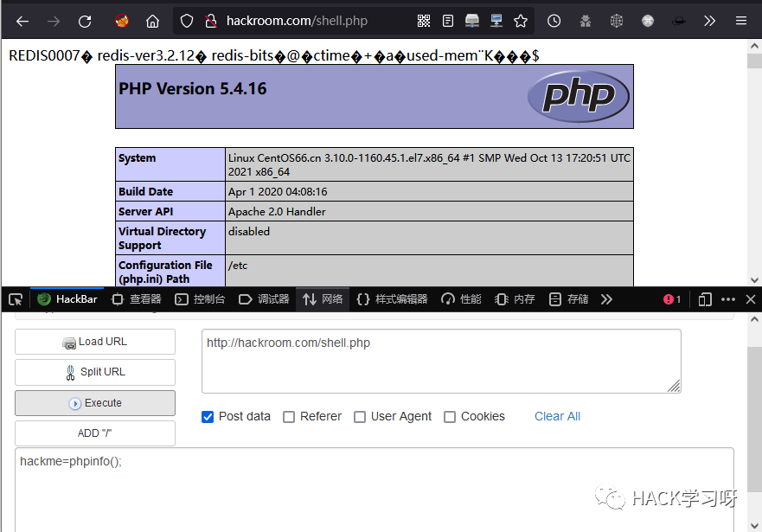Uncheck the Post data checkbox

click(x=208, y=417)
